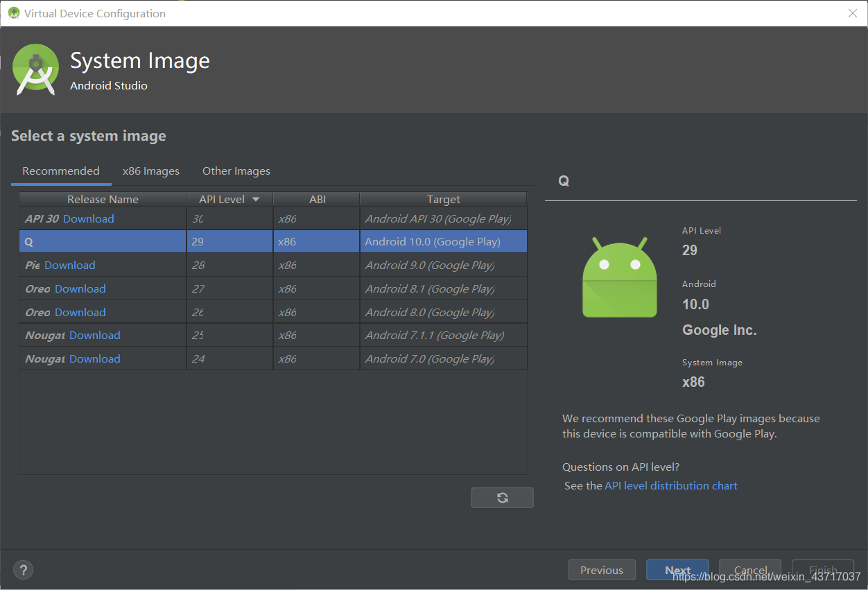Download the Pie system image
The image size is (868, 590).
(70, 265)
